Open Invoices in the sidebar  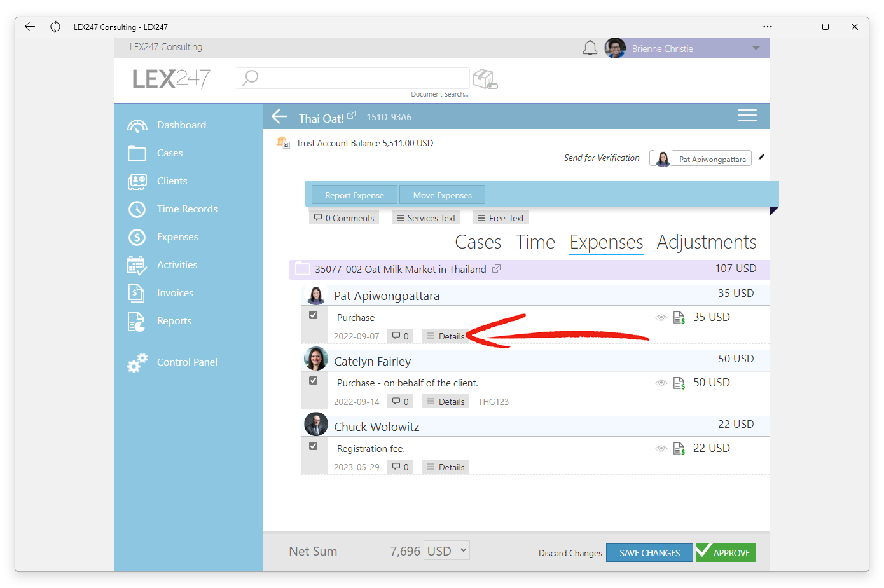175,293
